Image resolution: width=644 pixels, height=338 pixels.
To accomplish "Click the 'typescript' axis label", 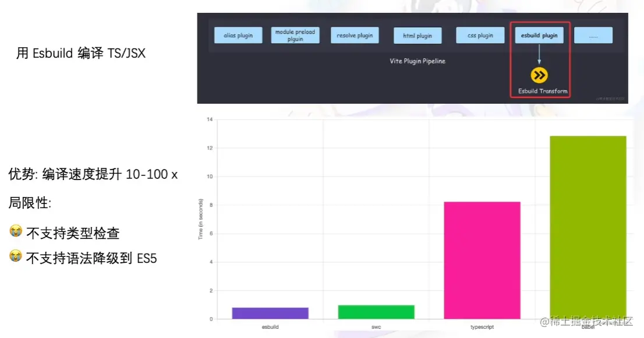I will click(x=482, y=327).
